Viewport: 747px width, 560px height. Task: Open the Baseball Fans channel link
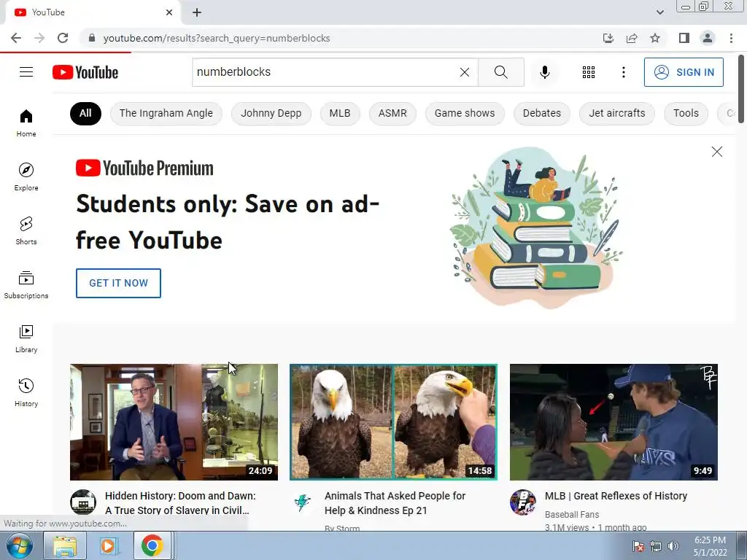(x=572, y=514)
